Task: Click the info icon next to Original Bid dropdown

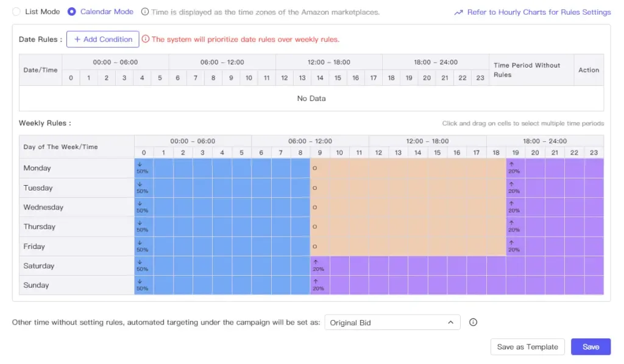Action: pos(473,322)
